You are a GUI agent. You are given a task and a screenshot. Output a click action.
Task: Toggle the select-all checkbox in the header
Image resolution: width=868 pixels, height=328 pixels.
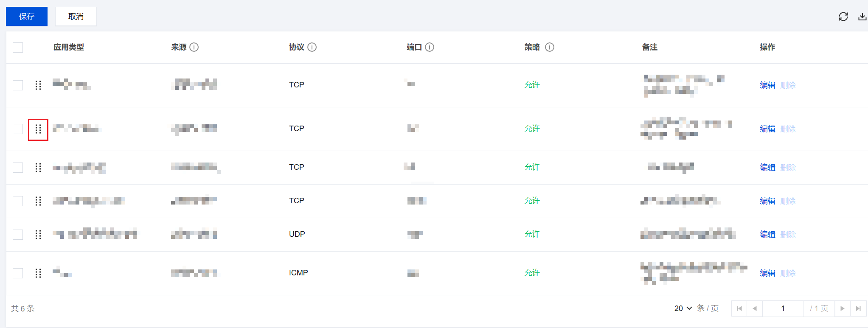18,48
